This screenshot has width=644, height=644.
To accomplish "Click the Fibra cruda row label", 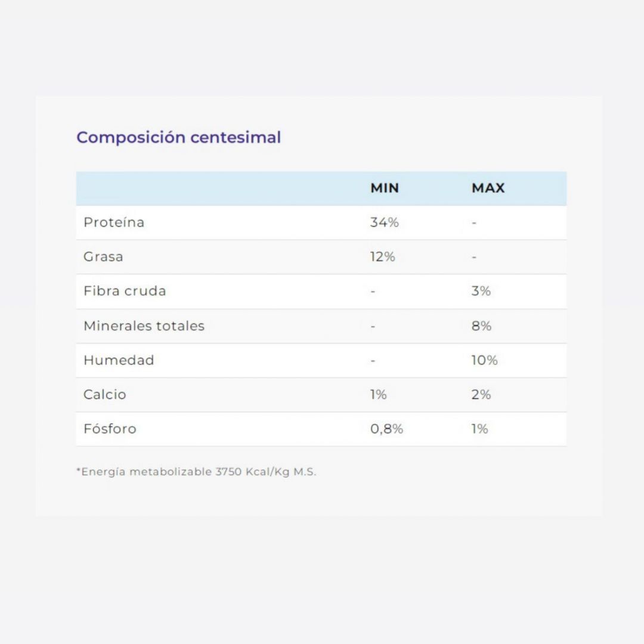I will click(x=125, y=291).
